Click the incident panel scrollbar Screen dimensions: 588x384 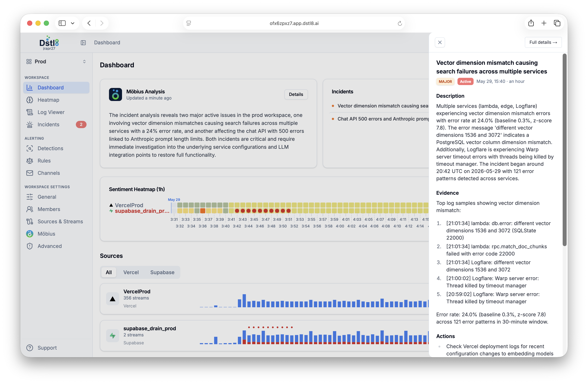[564, 150]
